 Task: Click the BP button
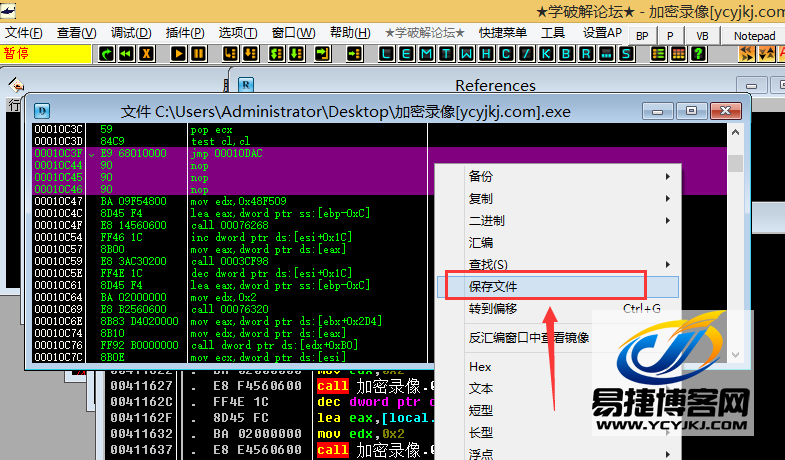pyautogui.click(x=642, y=35)
